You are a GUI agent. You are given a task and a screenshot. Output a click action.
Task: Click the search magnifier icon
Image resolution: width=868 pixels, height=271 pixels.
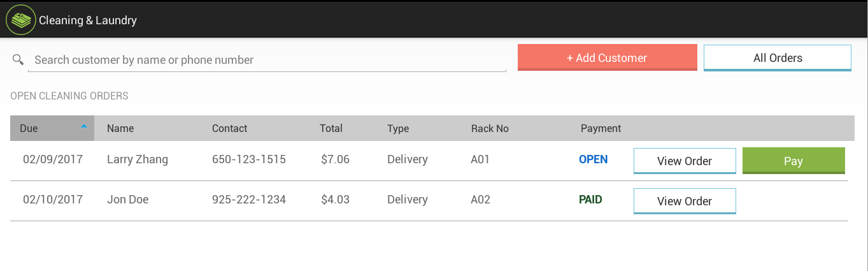click(x=18, y=59)
